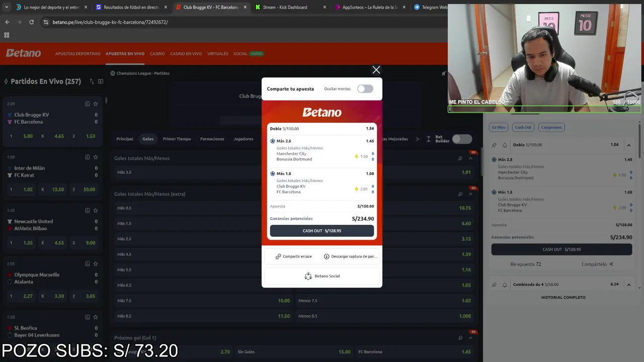Open stats icon for Club Brugge match
Image resolution: width=644 pixels, height=362 pixels.
pos(87,104)
